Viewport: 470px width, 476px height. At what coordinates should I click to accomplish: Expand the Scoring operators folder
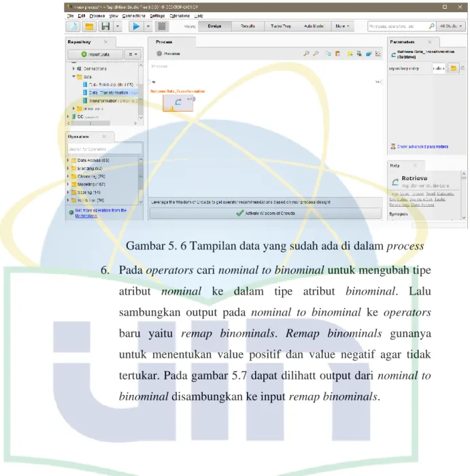click(68, 192)
